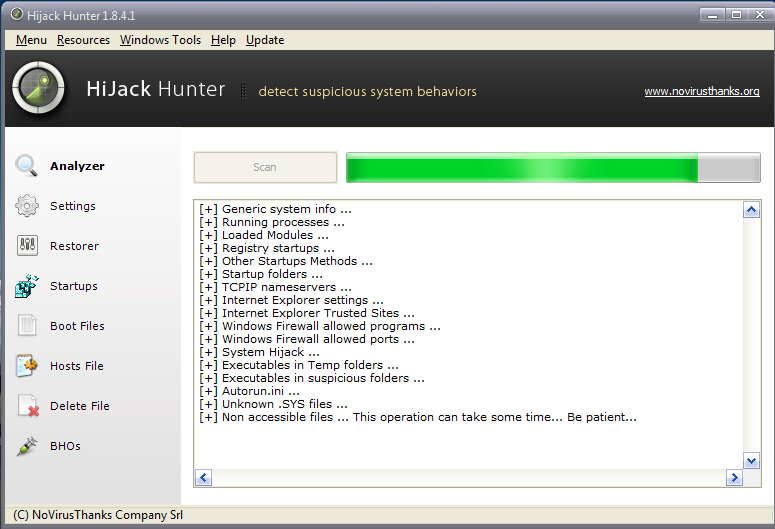Click the Scan button
The width and height of the screenshot is (775, 529).
pyautogui.click(x=265, y=167)
